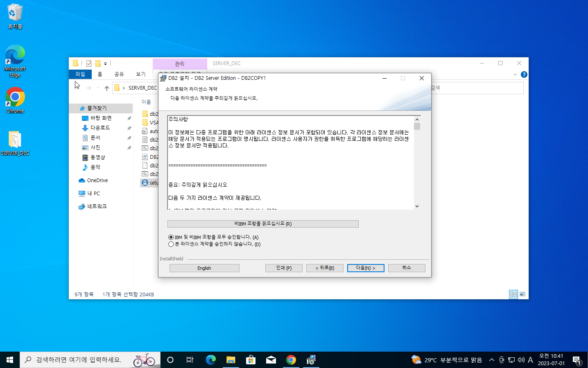Open the Home tab in Explorer

coord(100,74)
